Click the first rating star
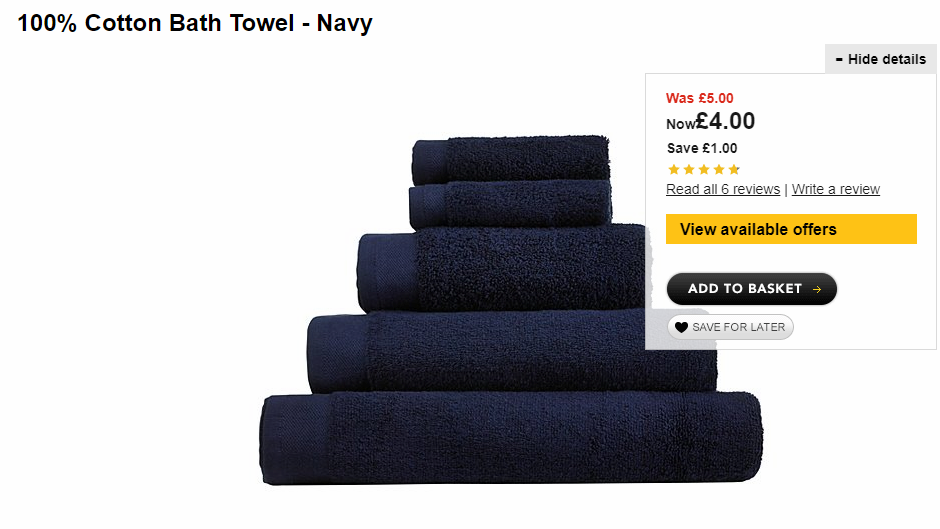 point(674,170)
